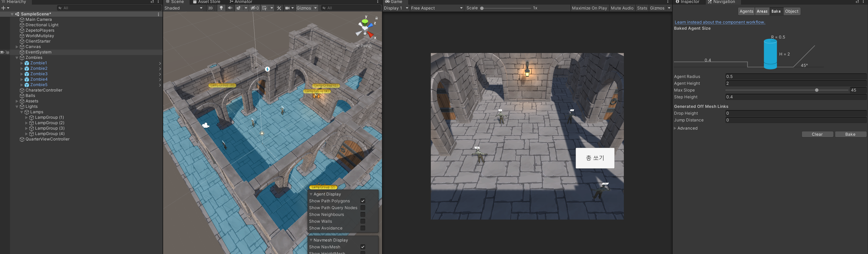Enable Show Neighbours checkbox
The width and height of the screenshot is (868, 254).
(363, 215)
